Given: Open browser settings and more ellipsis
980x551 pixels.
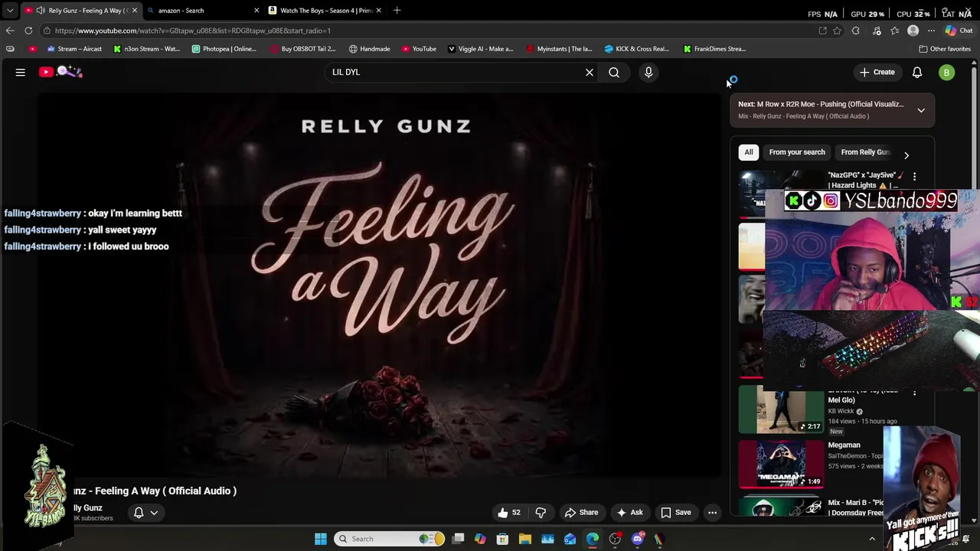Looking at the screenshot, I should click(x=931, y=31).
